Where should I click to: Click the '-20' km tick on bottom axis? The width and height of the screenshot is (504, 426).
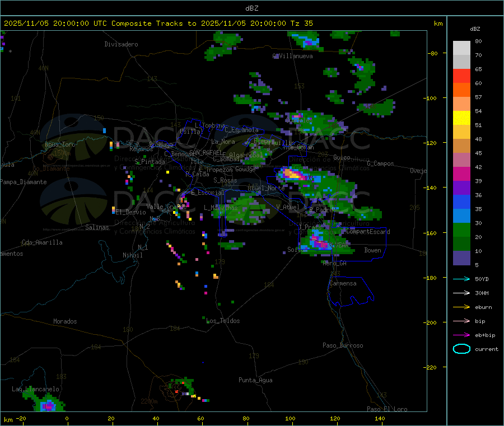coord(21,418)
